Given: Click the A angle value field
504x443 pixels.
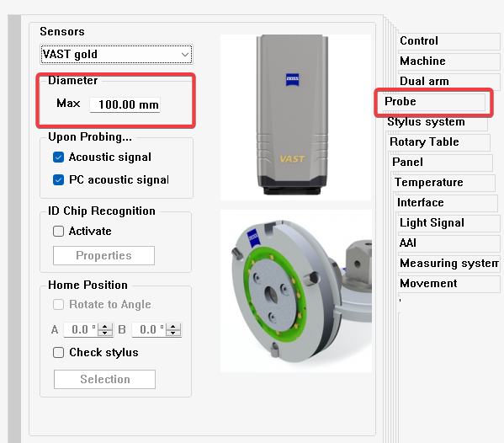Looking at the screenshot, I should tap(82, 329).
